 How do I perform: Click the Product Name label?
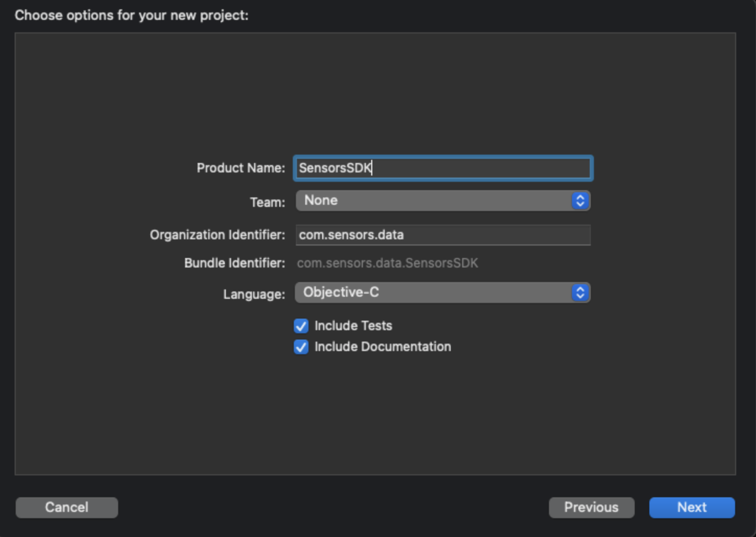pyautogui.click(x=241, y=168)
